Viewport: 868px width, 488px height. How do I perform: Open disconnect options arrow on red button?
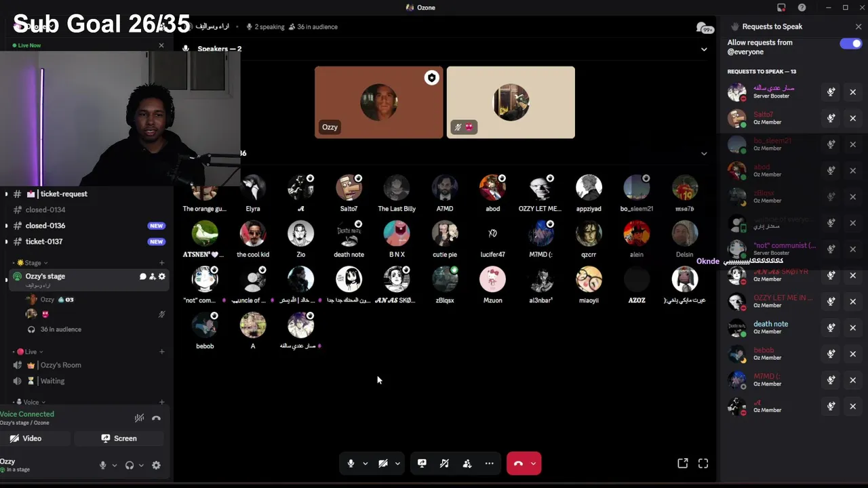[534, 464]
